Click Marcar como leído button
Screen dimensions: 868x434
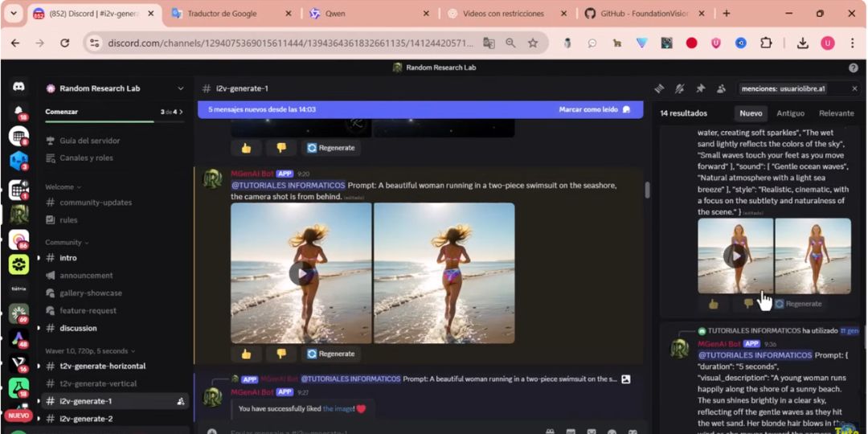(x=594, y=109)
